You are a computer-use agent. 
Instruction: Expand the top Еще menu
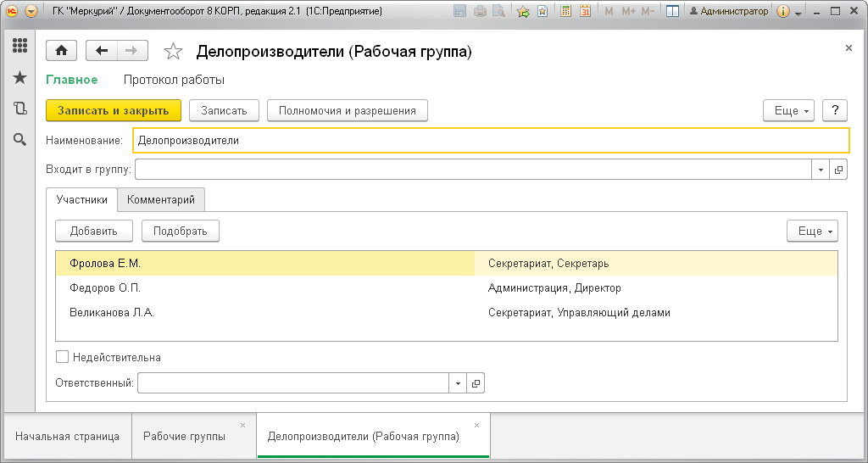(x=789, y=110)
